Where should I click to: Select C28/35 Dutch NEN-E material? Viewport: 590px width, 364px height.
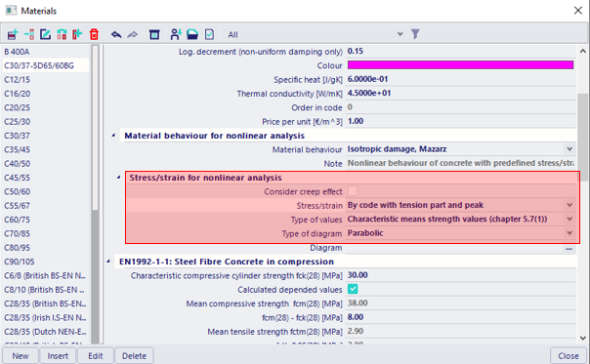[x=45, y=332]
